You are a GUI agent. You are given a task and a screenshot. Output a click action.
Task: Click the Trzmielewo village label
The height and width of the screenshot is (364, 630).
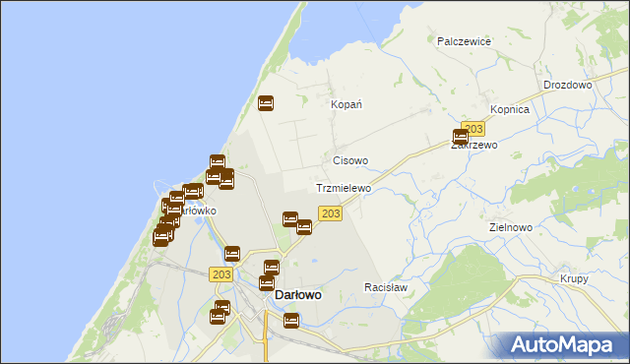coord(344,188)
